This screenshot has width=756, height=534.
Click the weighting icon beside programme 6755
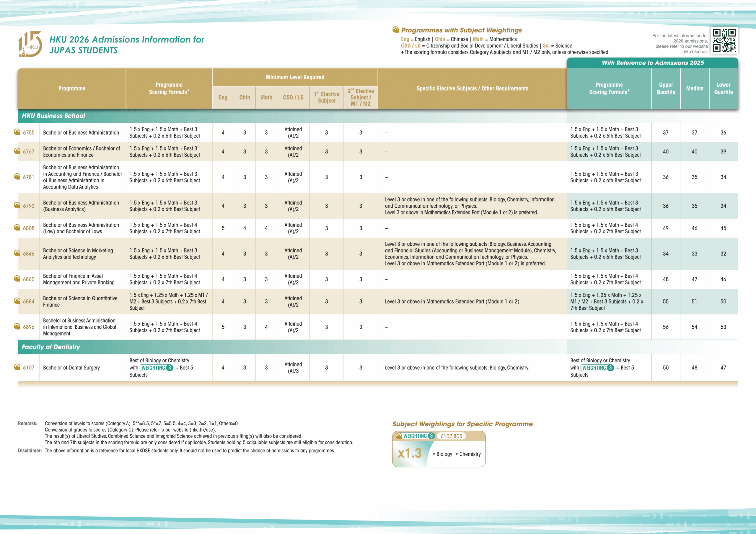(17, 132)
